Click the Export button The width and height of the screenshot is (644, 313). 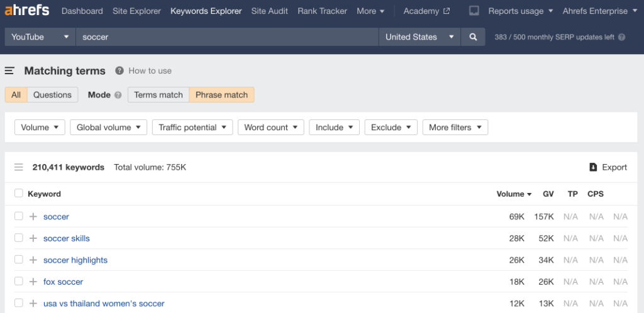click(608, 167)
